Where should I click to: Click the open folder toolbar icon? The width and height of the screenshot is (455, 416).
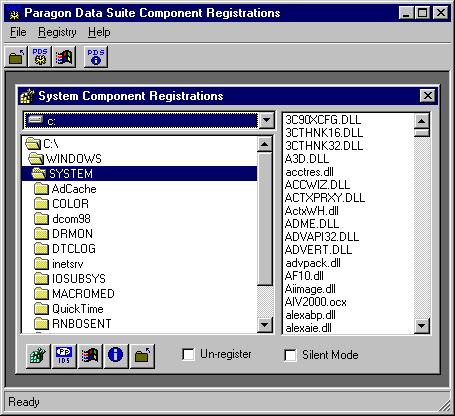pyautogui.click(x=17, y=57)
